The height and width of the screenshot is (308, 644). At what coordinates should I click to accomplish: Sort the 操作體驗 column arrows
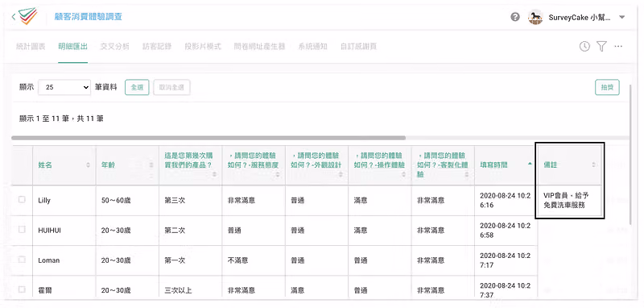click(404, 174)
